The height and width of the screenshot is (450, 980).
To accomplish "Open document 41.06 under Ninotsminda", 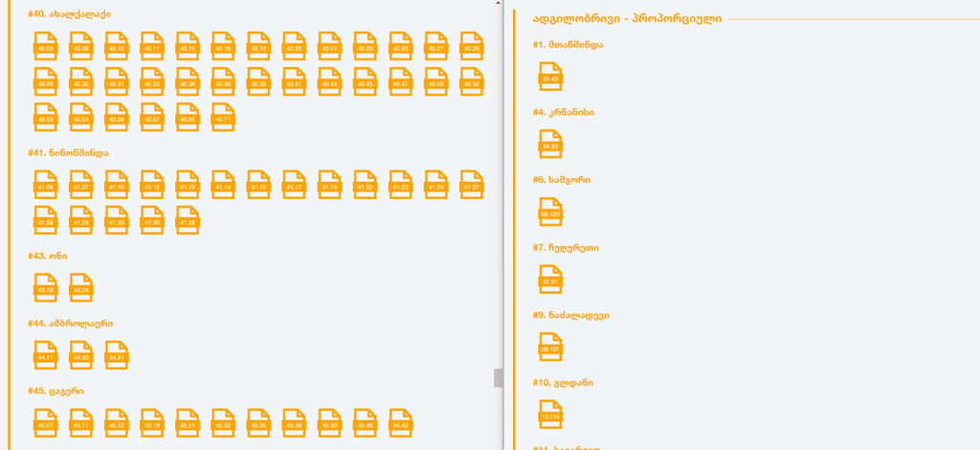I will coord(46,185).
